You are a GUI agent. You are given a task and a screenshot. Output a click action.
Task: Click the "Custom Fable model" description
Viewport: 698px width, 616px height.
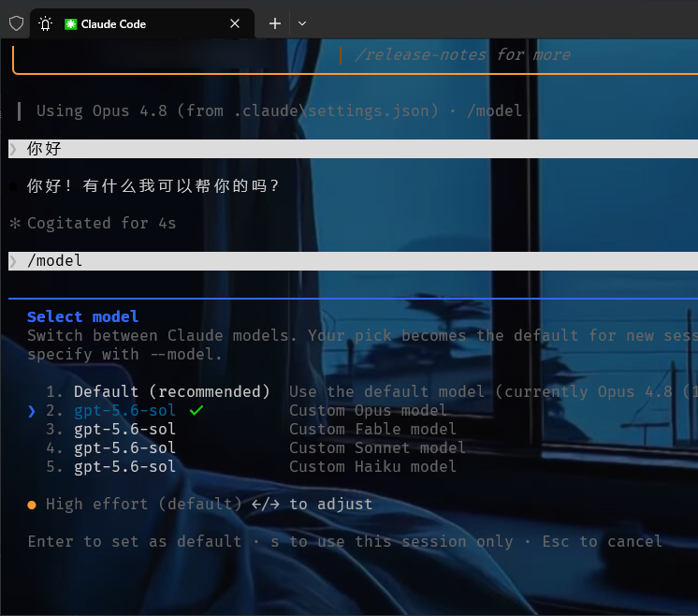coord(372,429)
